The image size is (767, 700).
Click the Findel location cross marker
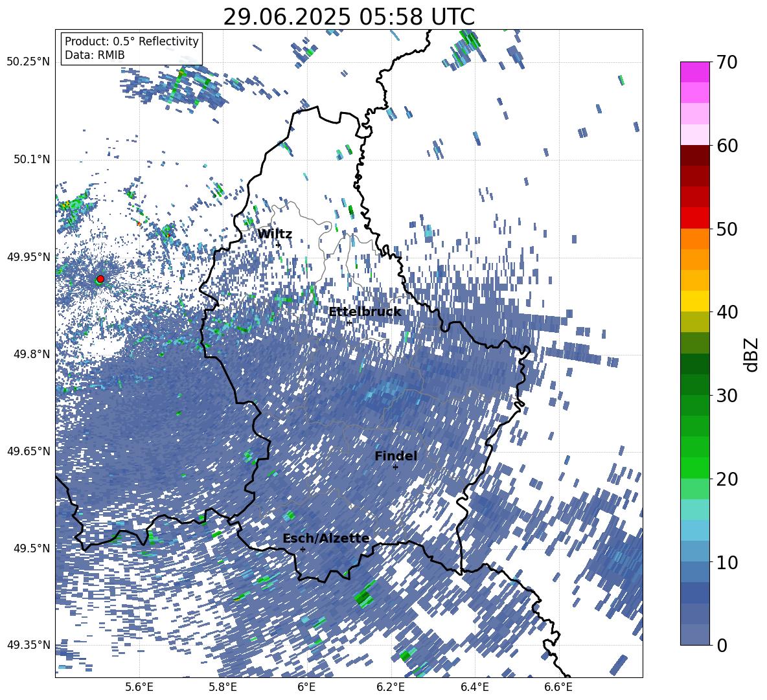pos(395,467)
